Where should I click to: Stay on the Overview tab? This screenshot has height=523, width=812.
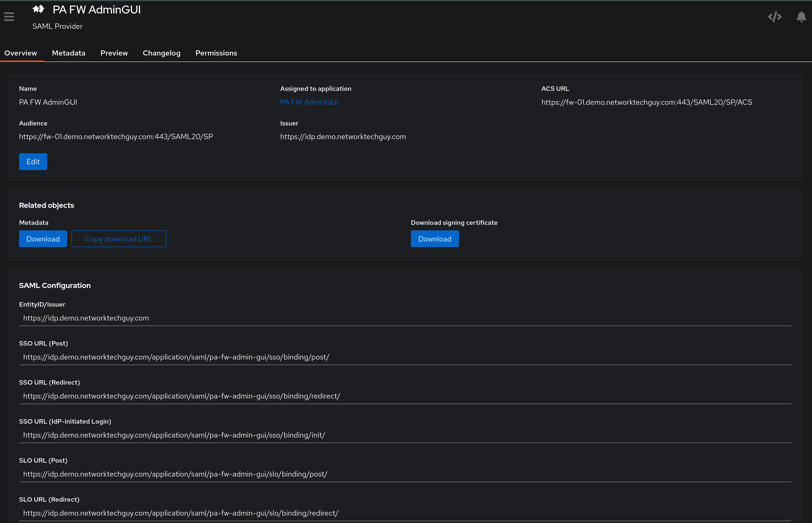[21, 53]
